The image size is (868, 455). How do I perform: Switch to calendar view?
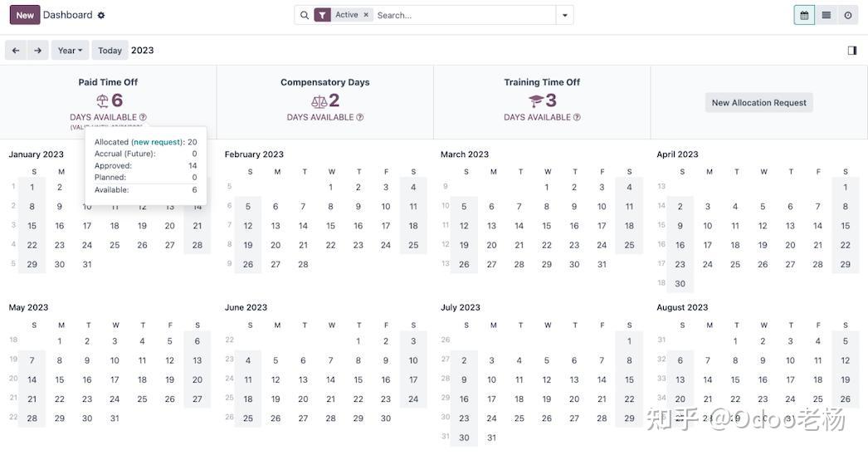tap(804, 15)
